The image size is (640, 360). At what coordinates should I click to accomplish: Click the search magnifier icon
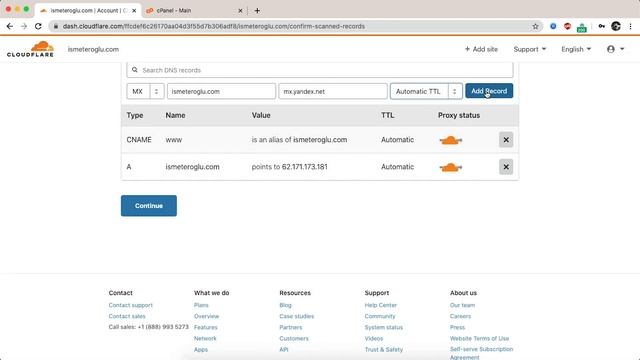point(135,70)
